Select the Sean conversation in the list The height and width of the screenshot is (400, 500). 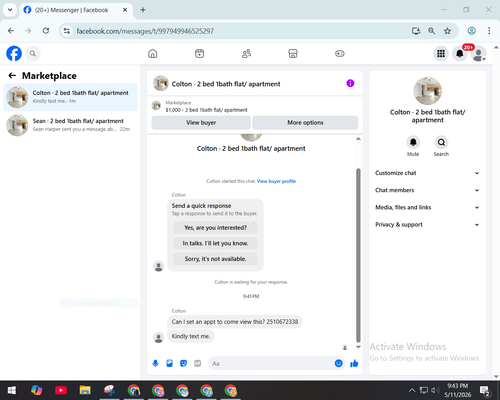click(x=70, y=125)
